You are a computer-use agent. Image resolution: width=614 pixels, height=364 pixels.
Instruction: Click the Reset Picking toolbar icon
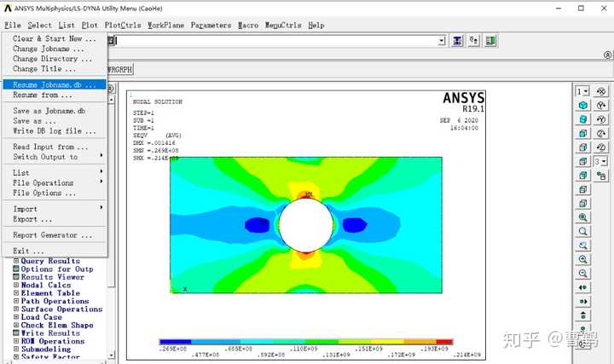[474, 41]
